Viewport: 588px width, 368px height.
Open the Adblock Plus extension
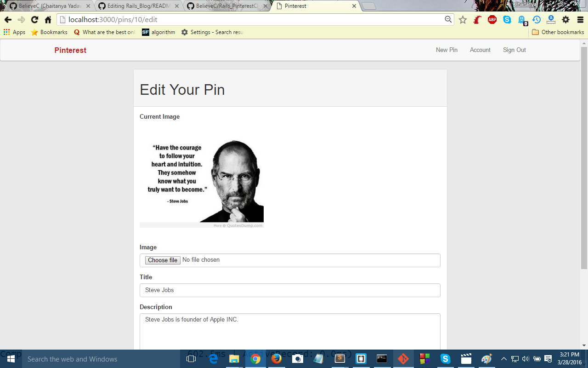(x=492, y=20)
